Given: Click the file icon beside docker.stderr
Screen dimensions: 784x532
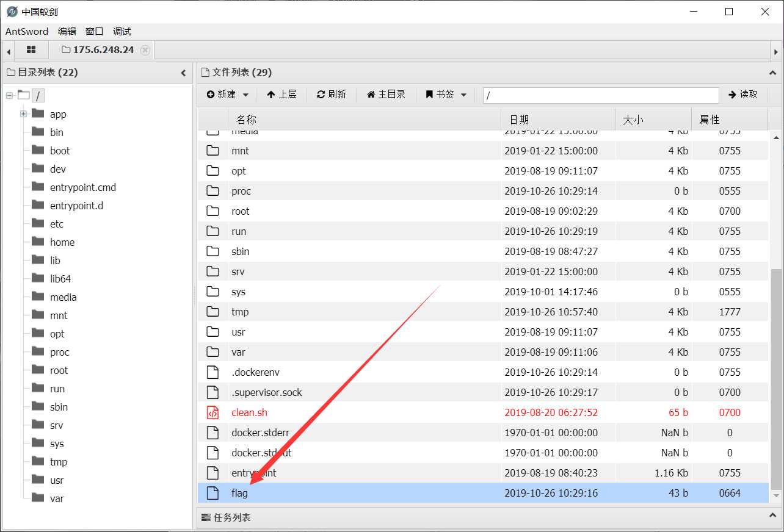Looking at the screenshot, I should 212,433.
